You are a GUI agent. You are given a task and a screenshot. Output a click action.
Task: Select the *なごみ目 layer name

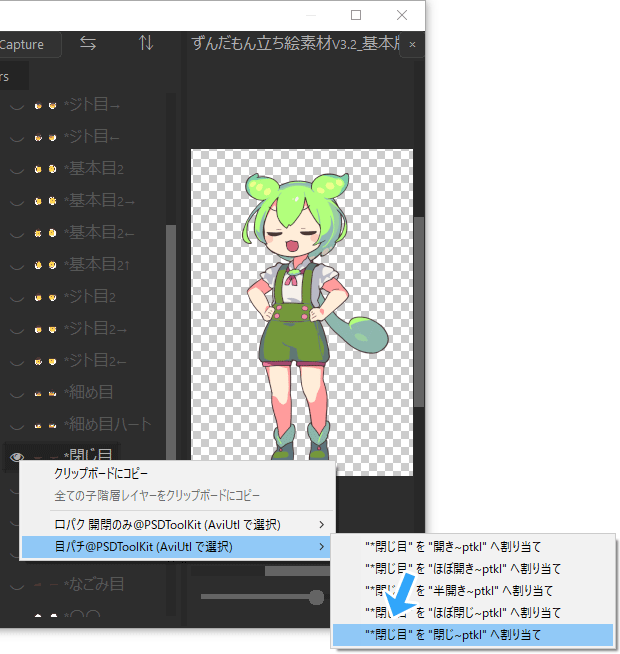(x=93, y=584)
